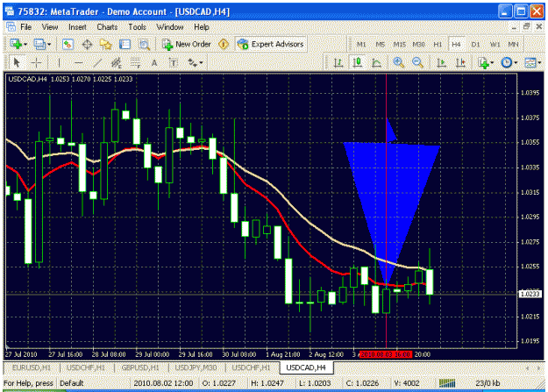Click the Zoom In magnifier icon

(x=399, y=63)
